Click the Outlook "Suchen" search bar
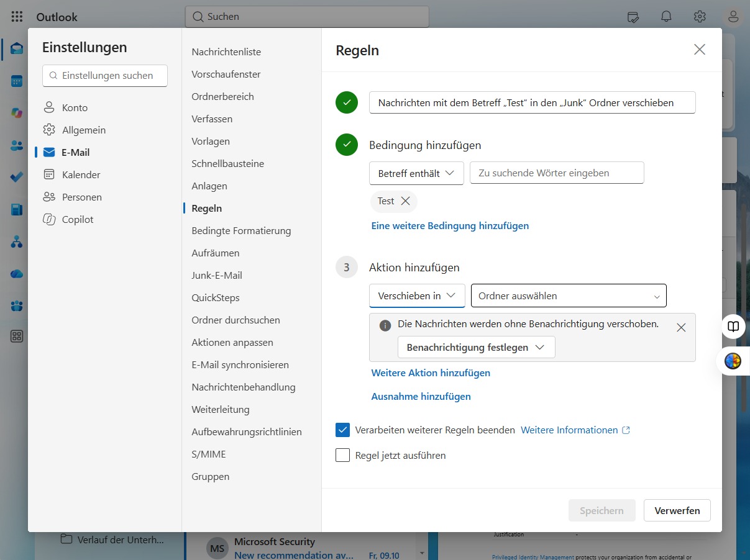 [x=307, y=17]
